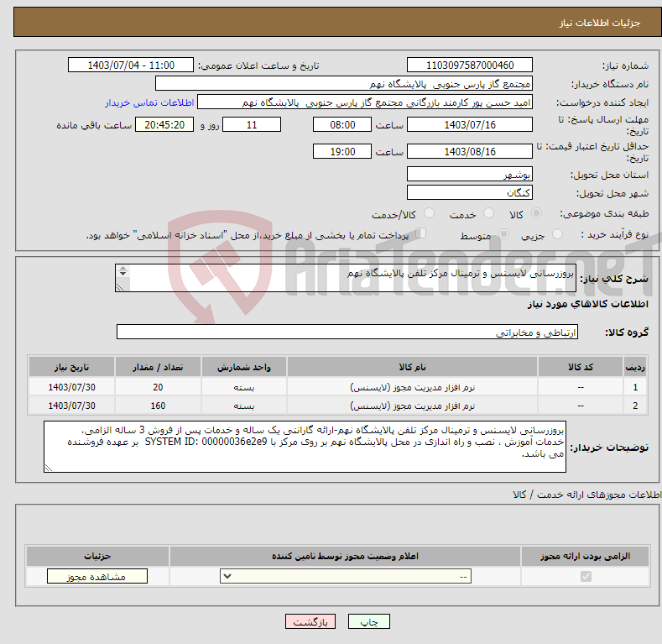Click row 1 need date 1403/07/30
Image resolution: width=662 pixels, height=644 pixels.
[x=72, y=387]
